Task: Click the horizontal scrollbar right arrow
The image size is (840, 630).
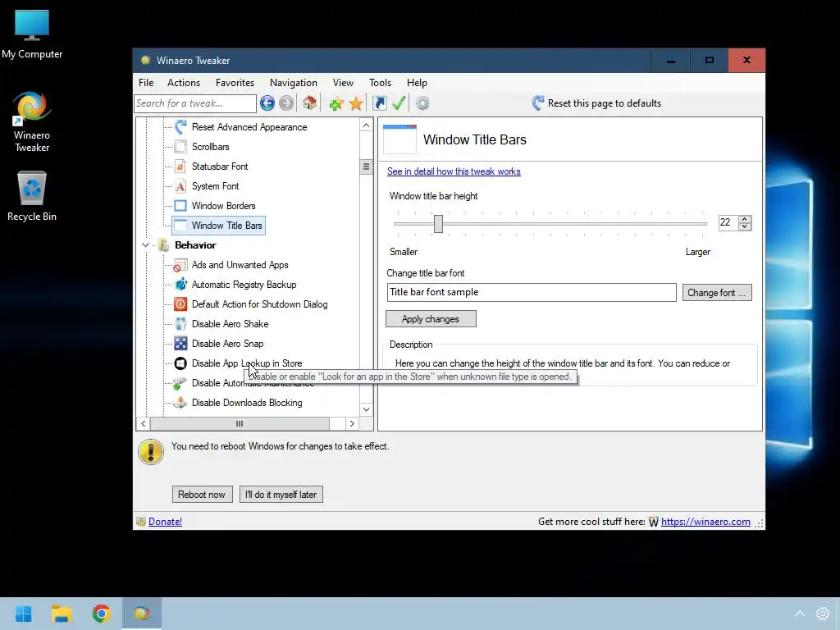Action: (352, 423)
